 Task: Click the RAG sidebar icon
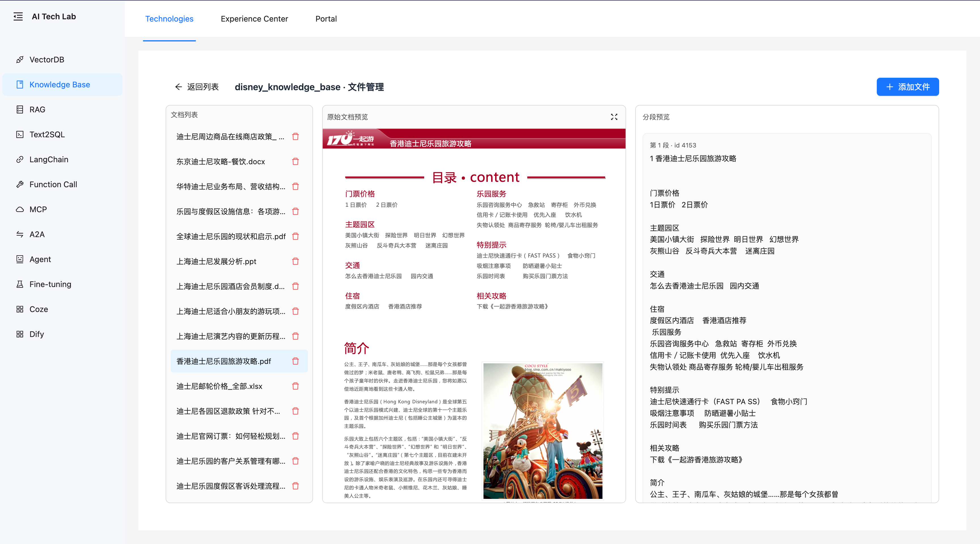click(20, 109)
